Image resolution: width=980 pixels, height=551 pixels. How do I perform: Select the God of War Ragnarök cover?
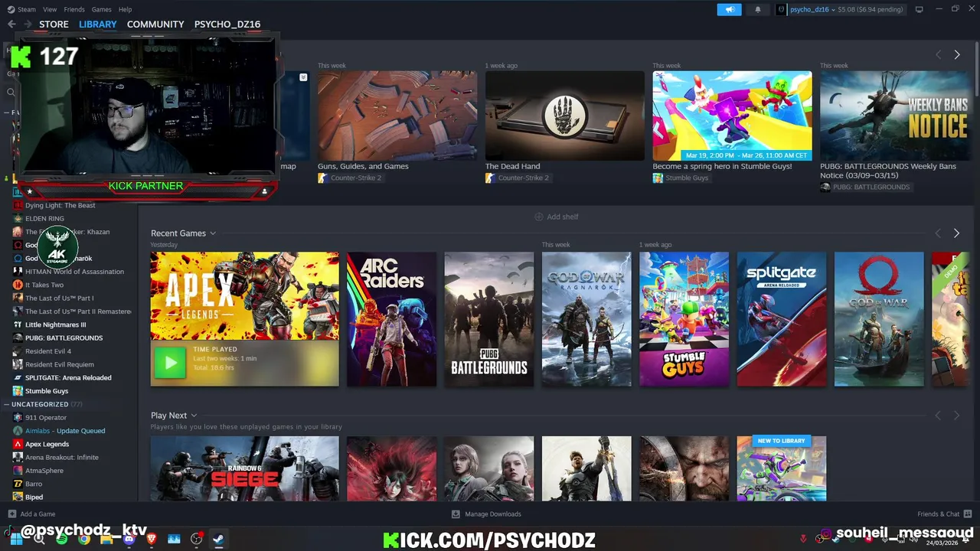coord(586,319)
